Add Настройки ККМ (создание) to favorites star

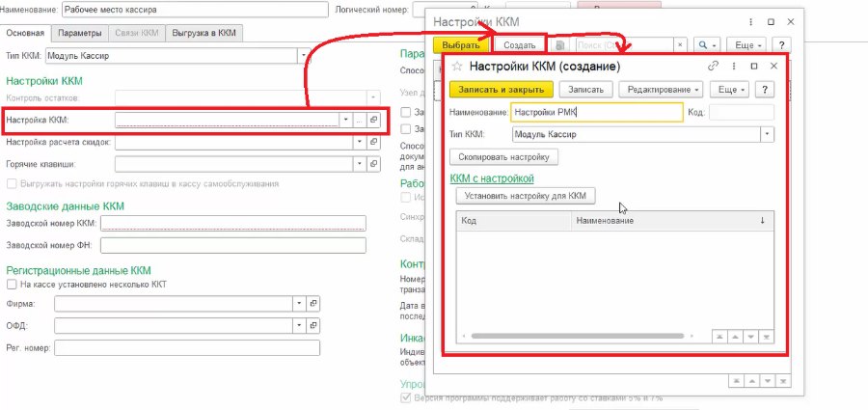(457, 67)
